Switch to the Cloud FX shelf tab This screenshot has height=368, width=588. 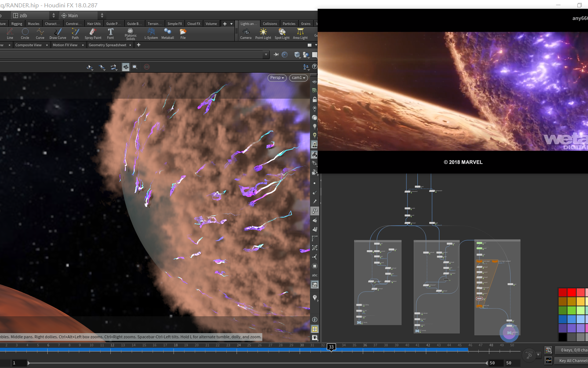pyautogui.click(x=194, y=24)
